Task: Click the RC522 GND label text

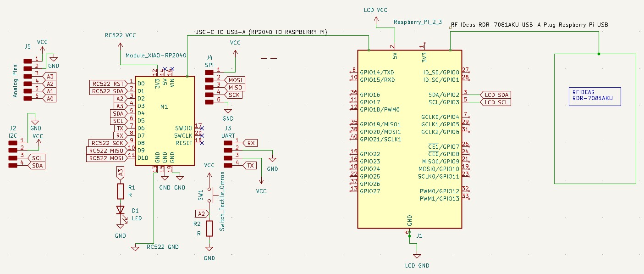Action: point(163,247)
